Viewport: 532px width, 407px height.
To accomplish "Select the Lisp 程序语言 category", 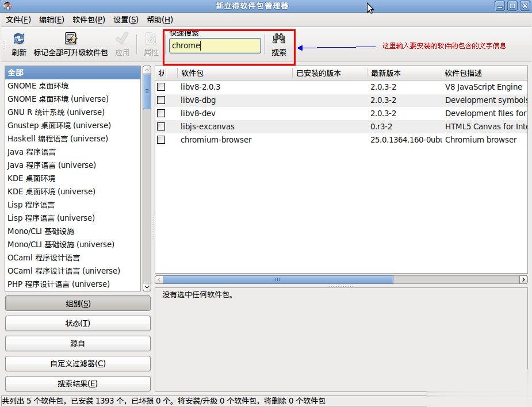I will tap(72, 205).
